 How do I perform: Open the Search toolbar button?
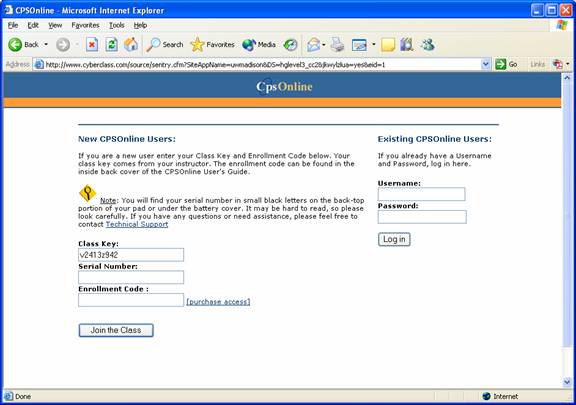(165, 45)
